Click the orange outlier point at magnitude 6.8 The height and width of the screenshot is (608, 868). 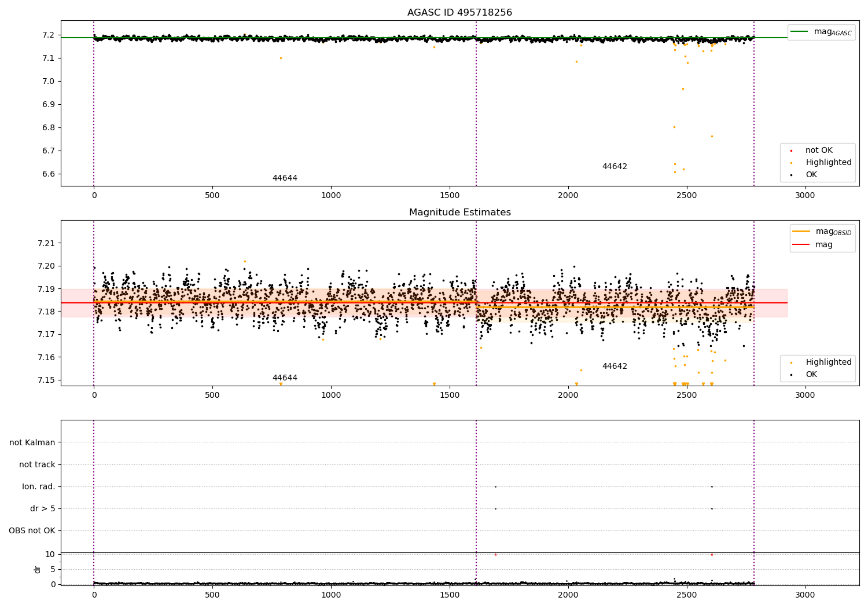674,127
